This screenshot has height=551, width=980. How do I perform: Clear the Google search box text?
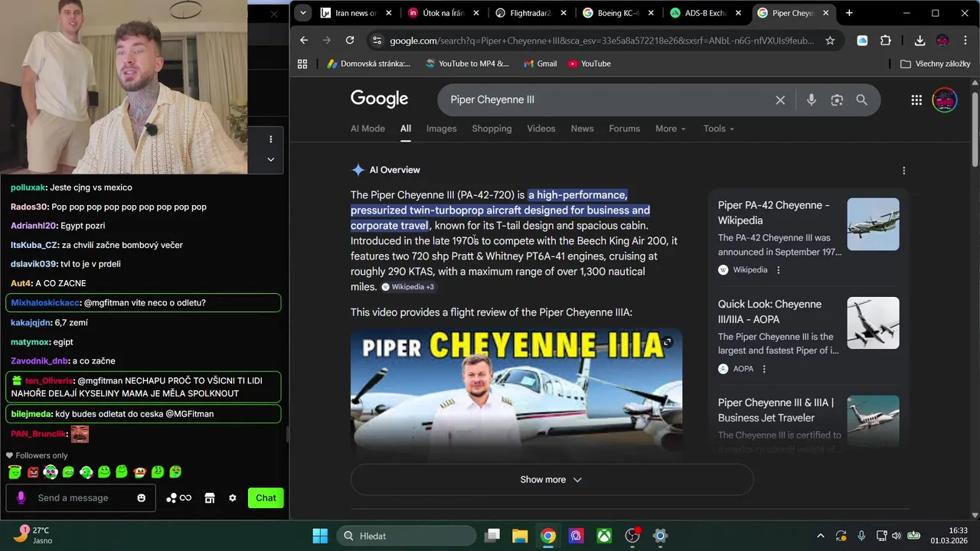click(780, 99)
